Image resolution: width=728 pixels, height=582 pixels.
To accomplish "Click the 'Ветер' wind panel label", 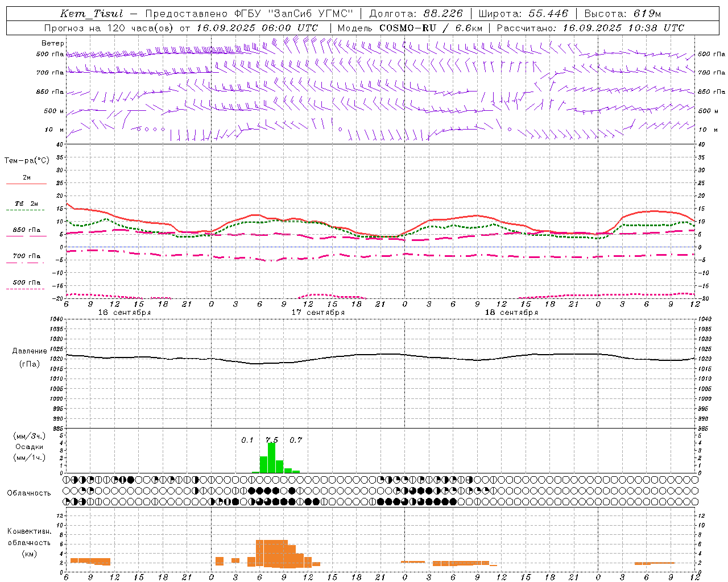I will pos(52,43).
